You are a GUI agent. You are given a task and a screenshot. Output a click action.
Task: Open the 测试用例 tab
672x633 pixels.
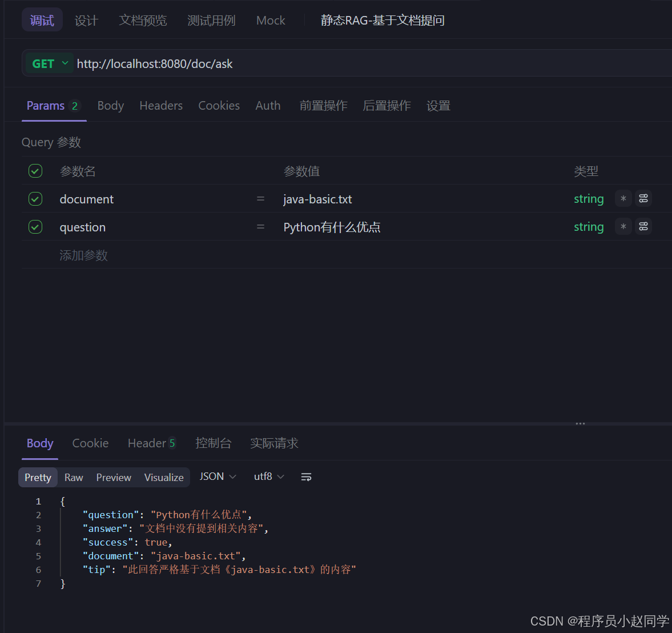tap(211, 20)
